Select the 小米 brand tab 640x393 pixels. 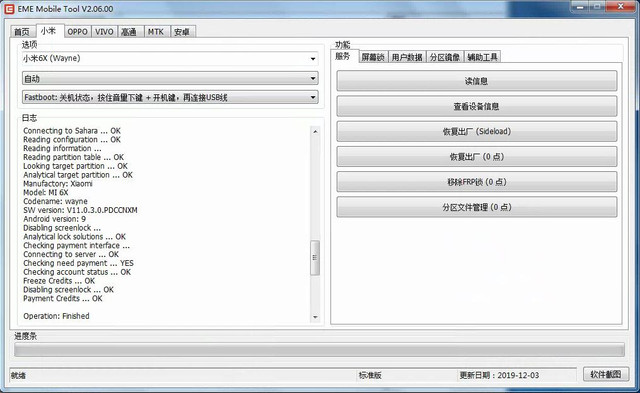(49, 31)
